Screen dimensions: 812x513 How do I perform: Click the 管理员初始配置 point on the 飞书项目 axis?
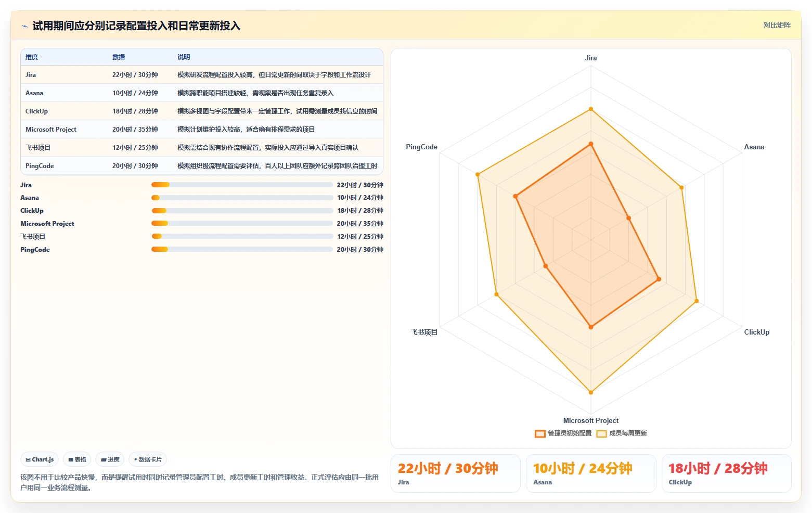pyautogui.click(x=546, y=266)
